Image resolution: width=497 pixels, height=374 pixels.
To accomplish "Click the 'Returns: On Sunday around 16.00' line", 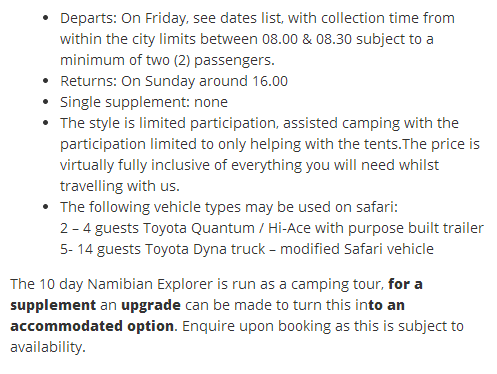I will (174, 81).
